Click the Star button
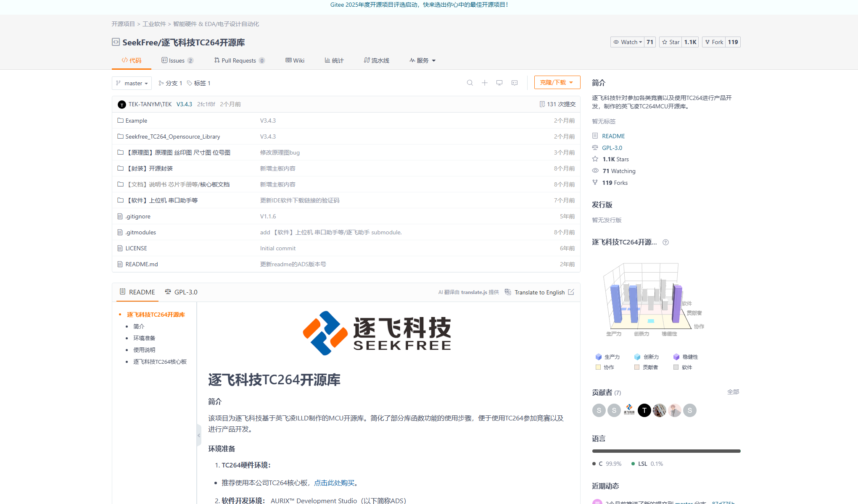 click(x=671, y=42)
